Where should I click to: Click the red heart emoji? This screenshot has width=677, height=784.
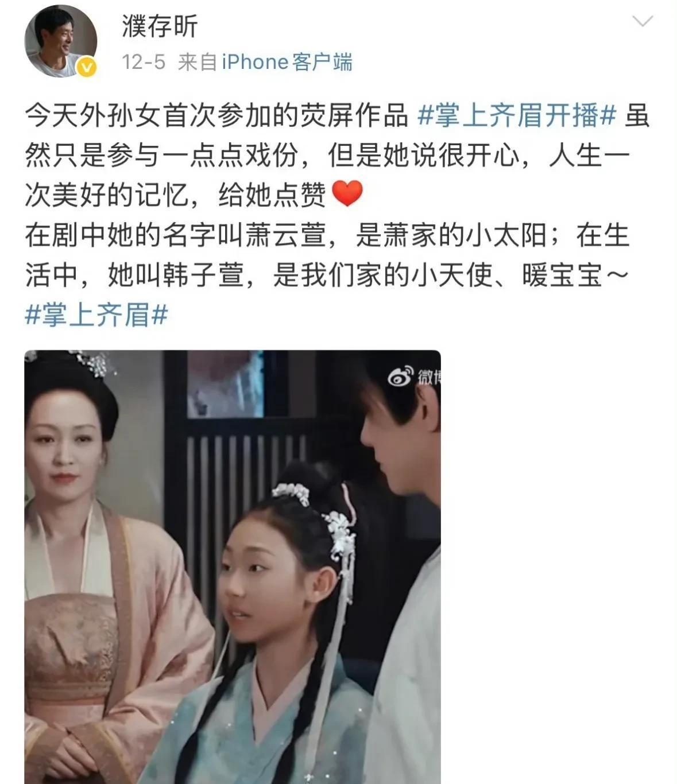(x=347, y=193)
